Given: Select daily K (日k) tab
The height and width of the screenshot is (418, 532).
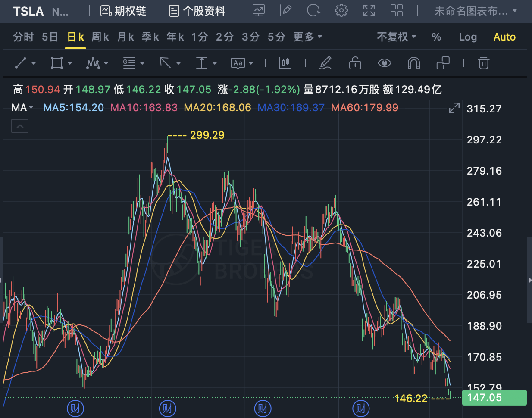Looking at the screenshot, I should (x=75, y=37).
